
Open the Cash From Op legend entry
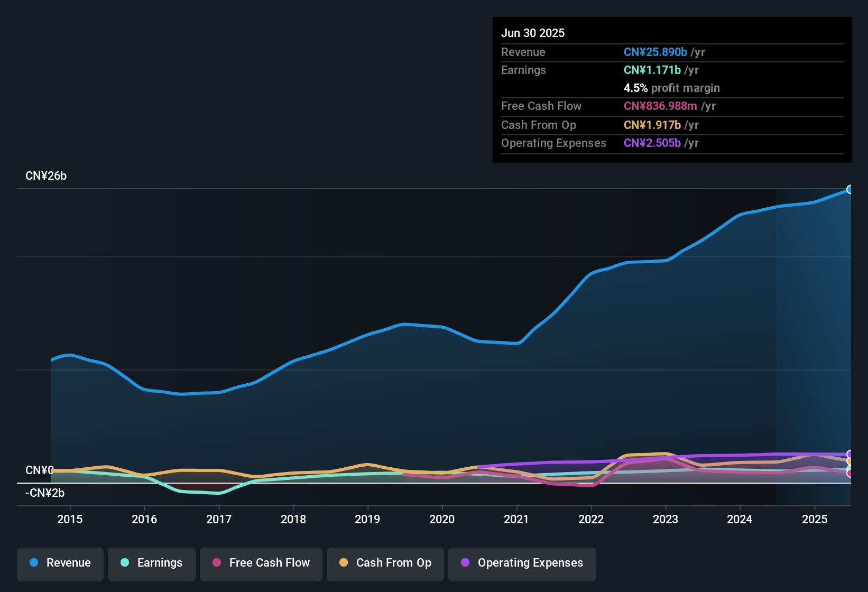click(385, 563)
